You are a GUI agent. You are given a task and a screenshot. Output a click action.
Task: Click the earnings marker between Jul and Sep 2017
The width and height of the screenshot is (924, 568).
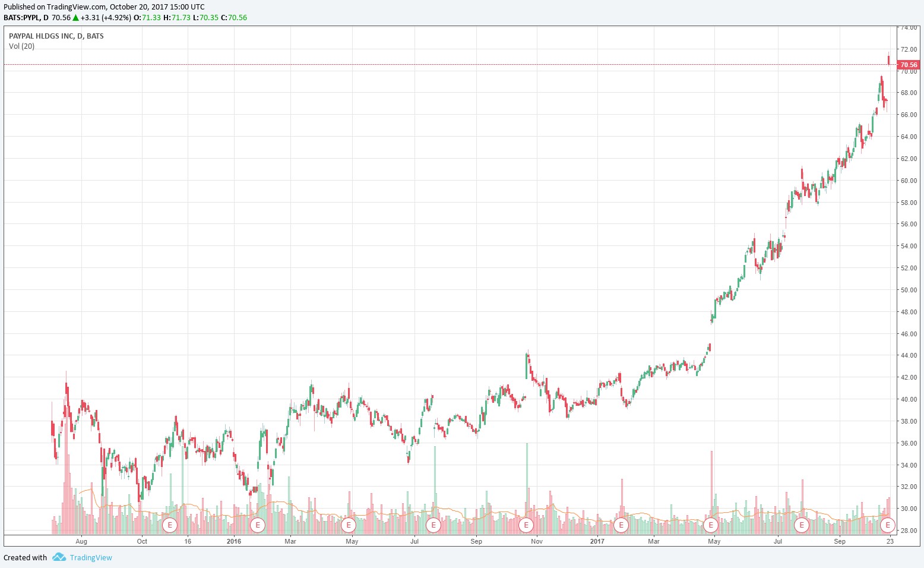tap(802, 525)
